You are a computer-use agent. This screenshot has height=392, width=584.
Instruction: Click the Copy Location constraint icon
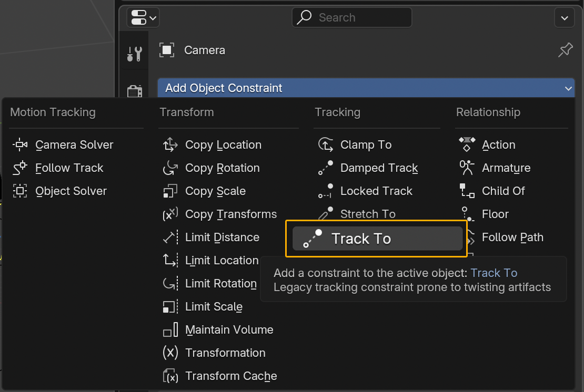170,145
